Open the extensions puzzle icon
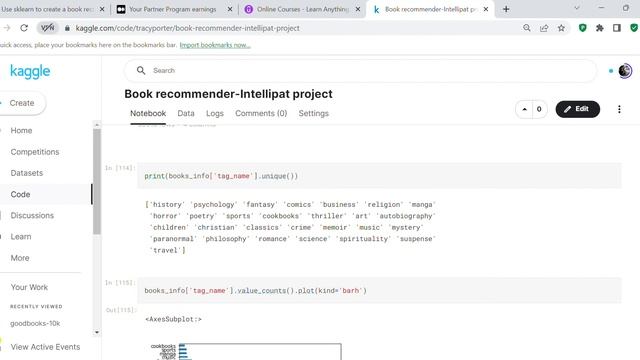This screenshot has width=640, height=360. pyautogui.click(x=600, y=28)
